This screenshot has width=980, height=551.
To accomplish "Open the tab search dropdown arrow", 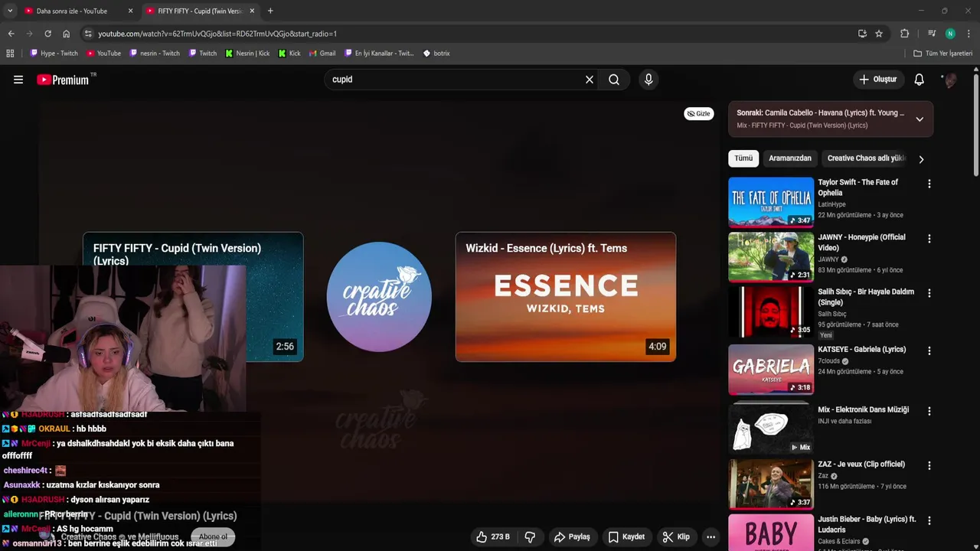I will (10, 11).
